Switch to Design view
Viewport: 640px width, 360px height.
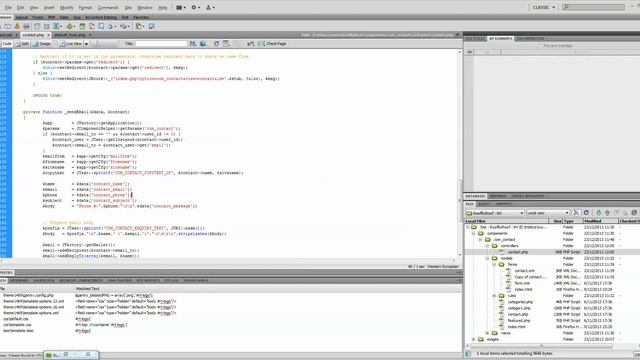tap(42, 44)
